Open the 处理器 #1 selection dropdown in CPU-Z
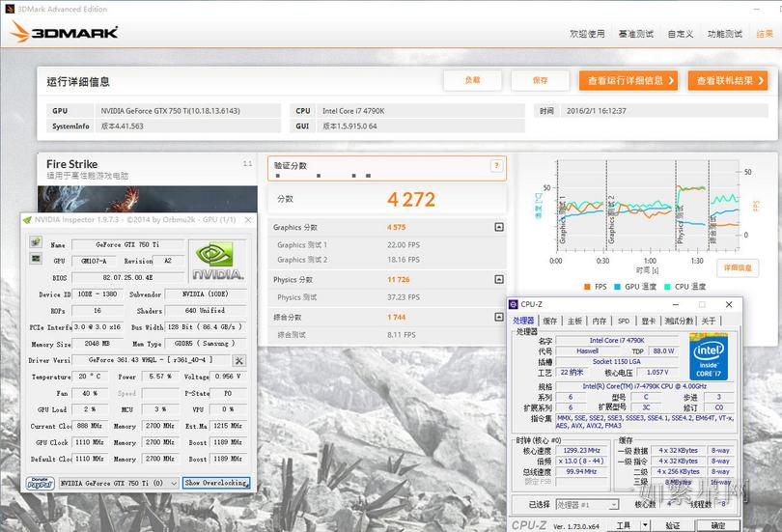Image resolution: width=782 pixels, height=532 pixels. (587, 505)
